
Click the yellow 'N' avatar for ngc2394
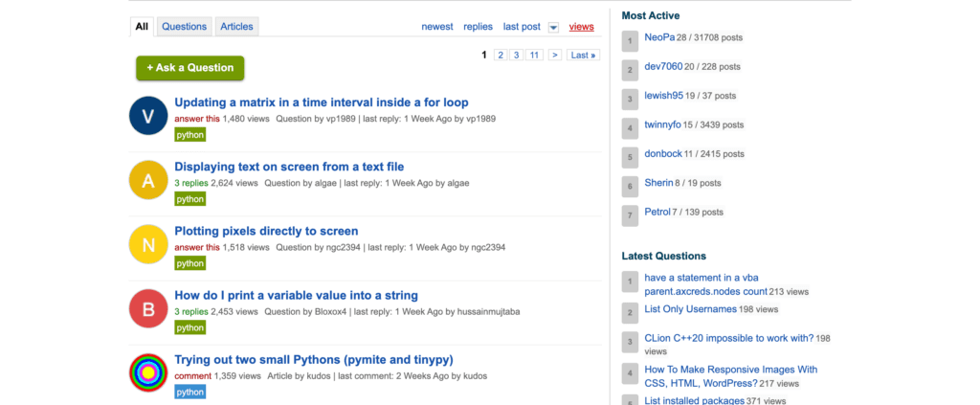[148, 244]
